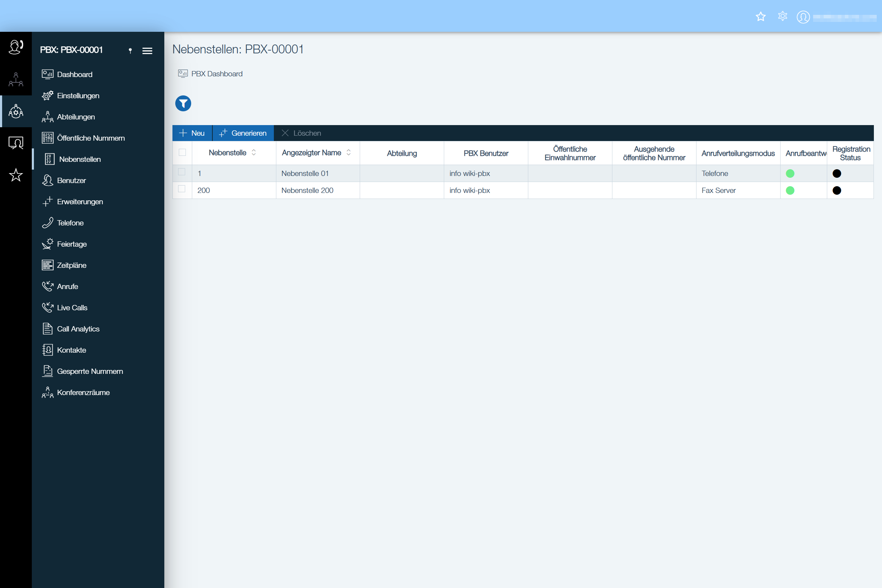Image resolution: width=882 pixels, height=588 pixels.
Task: Sort by Nebenstelle column arrows
Action: pyautogui.click(x=254, y=152)
